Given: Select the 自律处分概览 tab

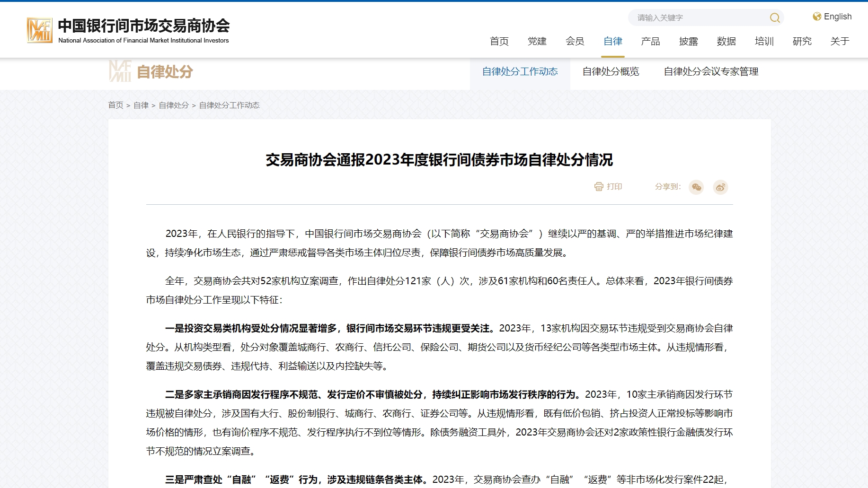Looking at the screenshot, I should (611, 71).
